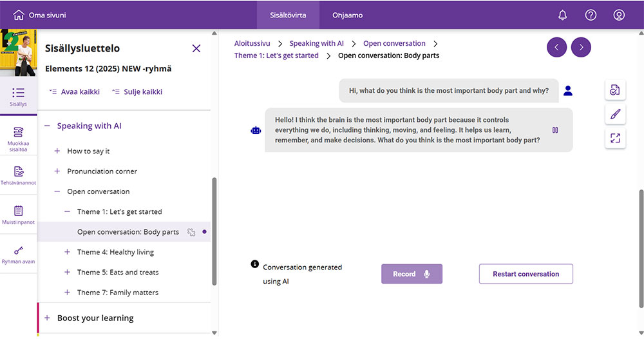The height and width of the screenshot is (339, 644).
Task: Click the pencil drawing tool icon
Action: coord(615,114)
